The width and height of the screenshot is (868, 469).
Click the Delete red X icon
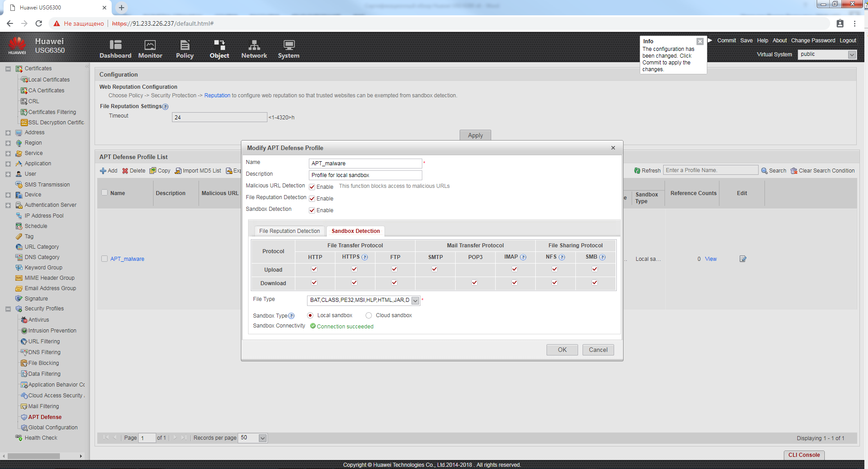[125, 171]
